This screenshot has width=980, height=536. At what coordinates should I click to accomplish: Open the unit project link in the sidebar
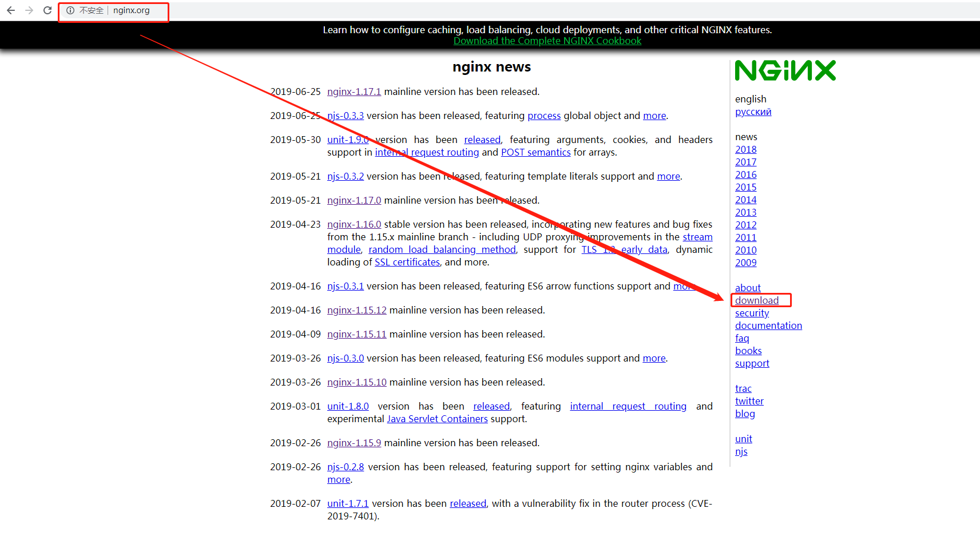point(743,439)
